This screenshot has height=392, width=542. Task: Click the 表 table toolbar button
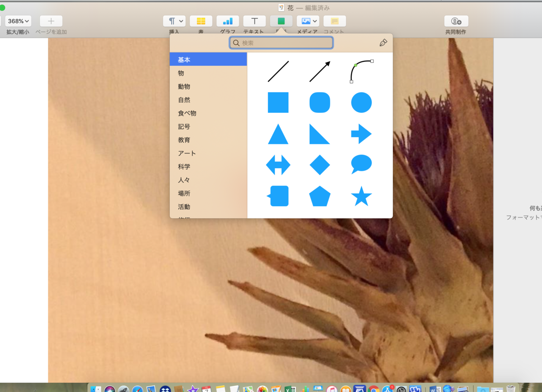click(x=201, y=21)
